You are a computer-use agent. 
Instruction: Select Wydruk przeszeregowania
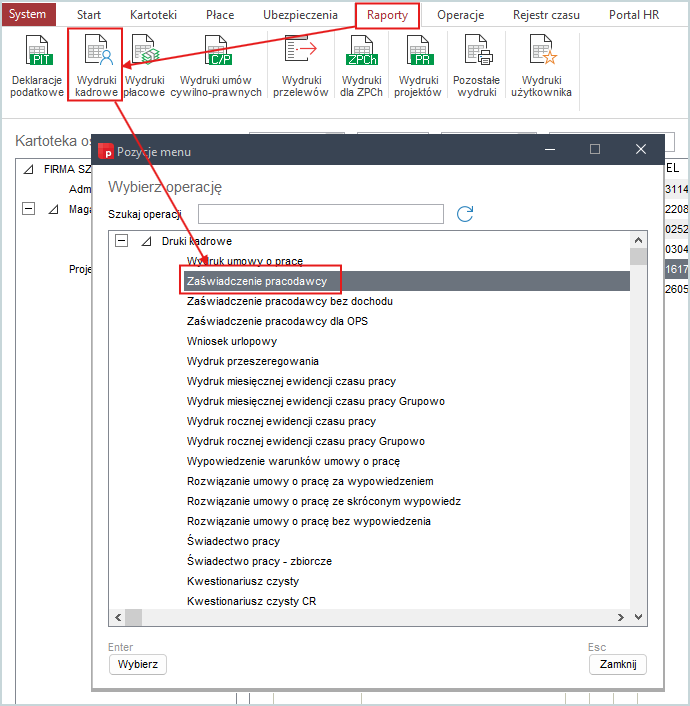tap(253, 361)
